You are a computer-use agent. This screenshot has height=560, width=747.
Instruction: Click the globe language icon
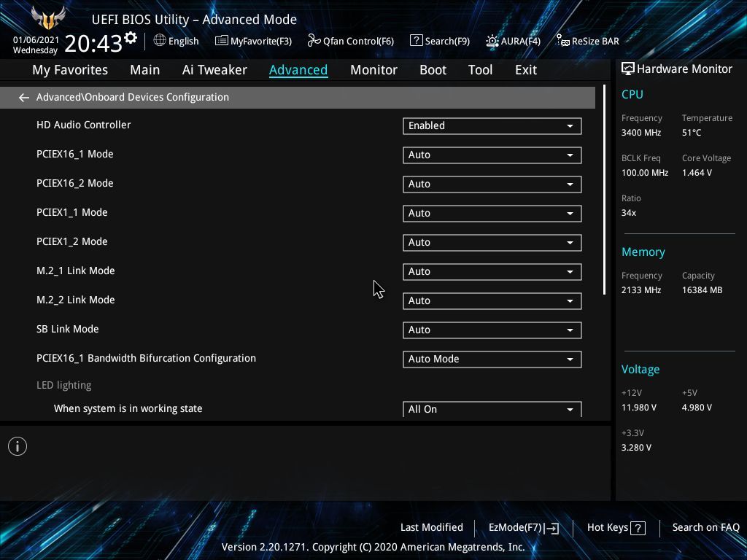tap(160, 40)
